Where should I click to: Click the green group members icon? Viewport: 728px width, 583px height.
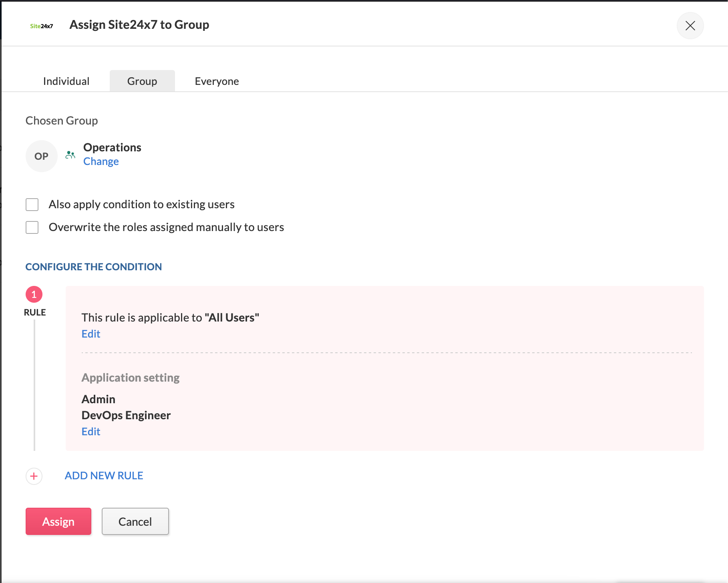(70, 155)
